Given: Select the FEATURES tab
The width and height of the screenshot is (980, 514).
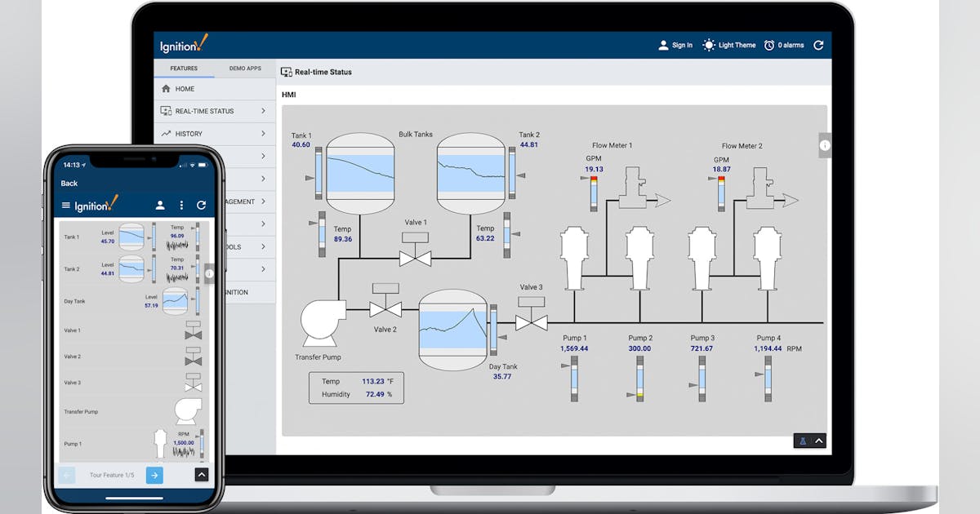Looking at the screenshot, I should click(x=184, y=69).
